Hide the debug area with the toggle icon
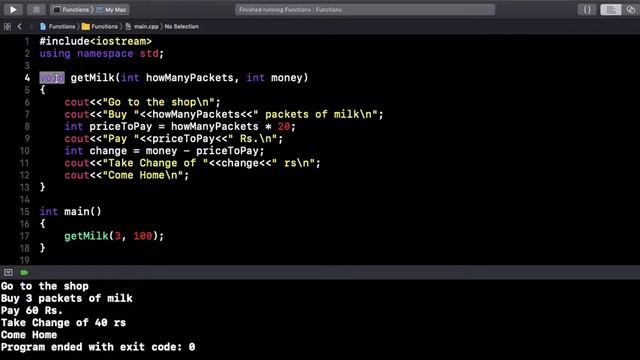This screenshot has height=360, width=640. 8,272
